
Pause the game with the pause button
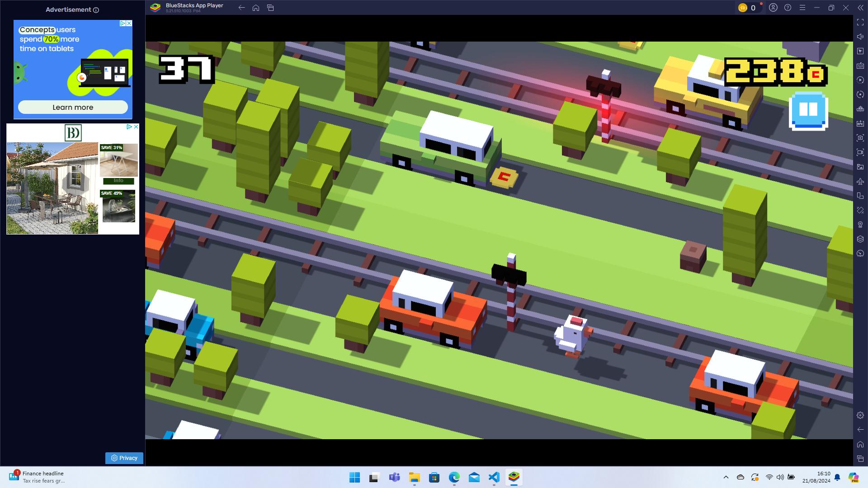[x=808, y=111]
